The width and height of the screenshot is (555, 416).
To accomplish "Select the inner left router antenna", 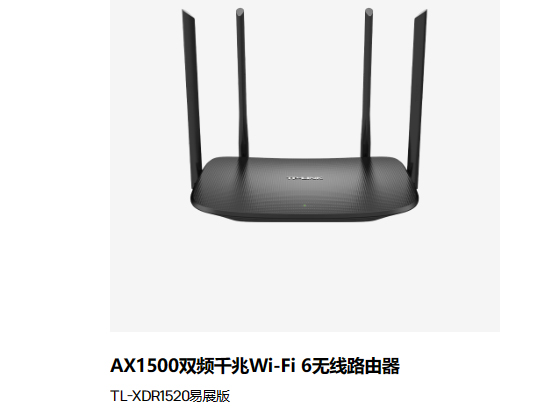I will click(x=242, y=83).
